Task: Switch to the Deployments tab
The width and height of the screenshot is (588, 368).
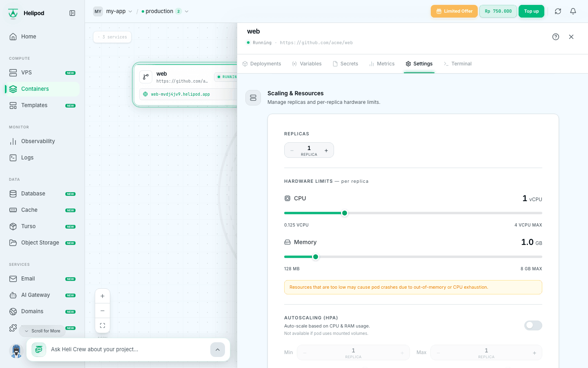Action: pos(262,64)
